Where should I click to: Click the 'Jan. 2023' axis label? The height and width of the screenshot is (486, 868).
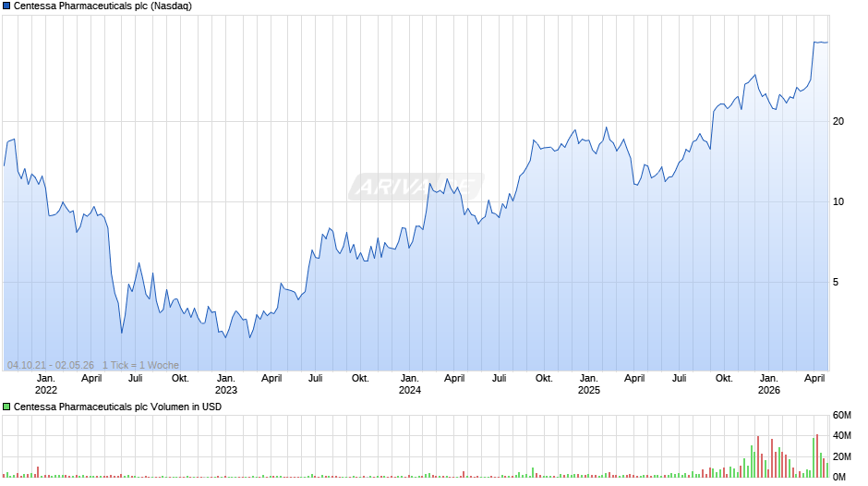(226, 384)
